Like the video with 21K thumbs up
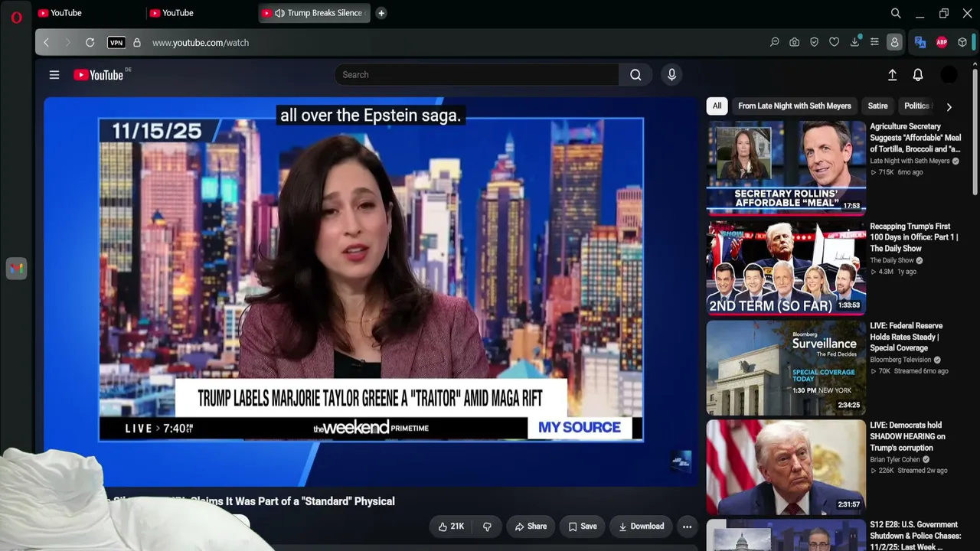This screenshot has width=980, height=551. click(452, 527)
